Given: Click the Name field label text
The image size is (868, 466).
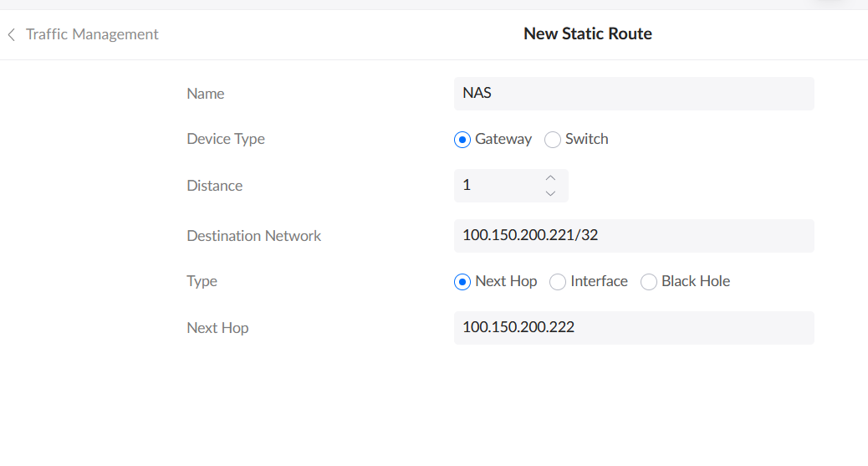Looking at the screenshot, I should [x=206, y=94].
